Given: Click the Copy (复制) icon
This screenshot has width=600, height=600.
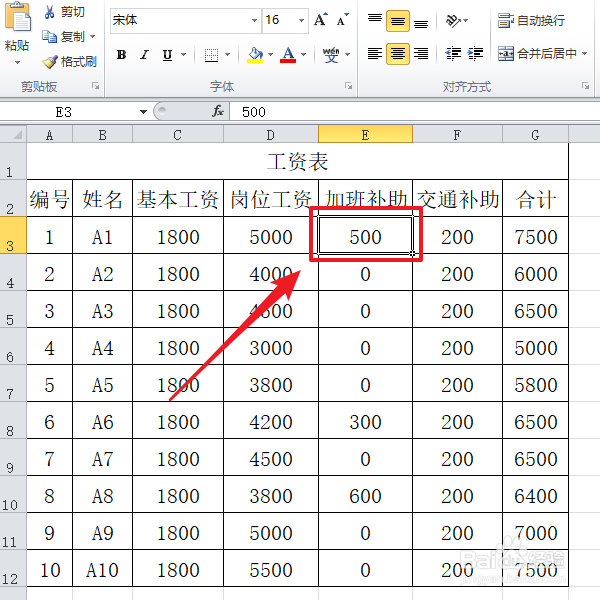Looking at the screenshot, I should pyautogui.click(x=49, y=37).
